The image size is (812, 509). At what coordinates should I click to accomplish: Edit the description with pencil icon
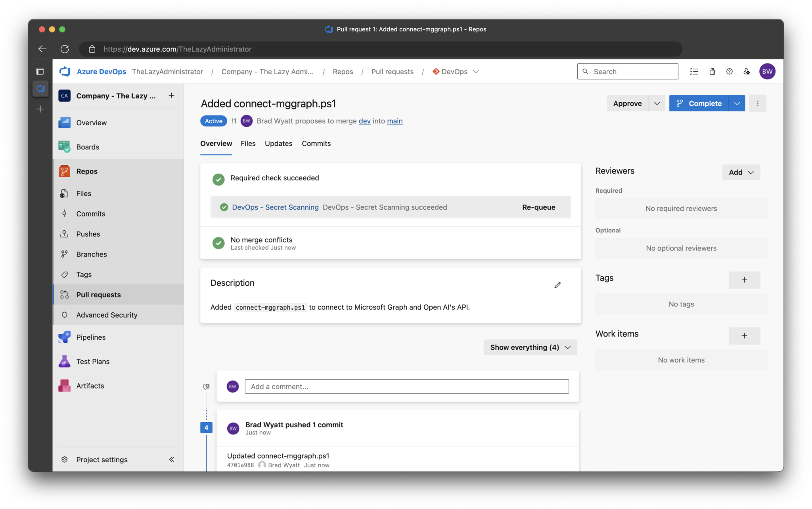point(557,285)
